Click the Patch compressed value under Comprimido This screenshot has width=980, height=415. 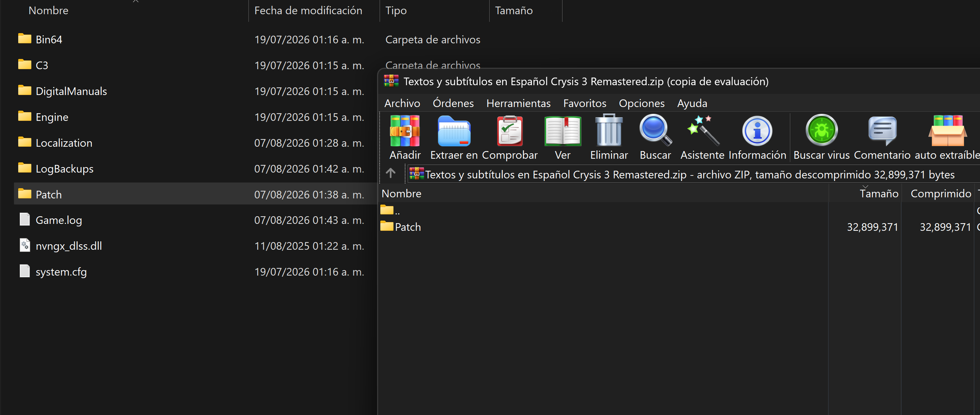pyautogui.click(x=945, y=227)
